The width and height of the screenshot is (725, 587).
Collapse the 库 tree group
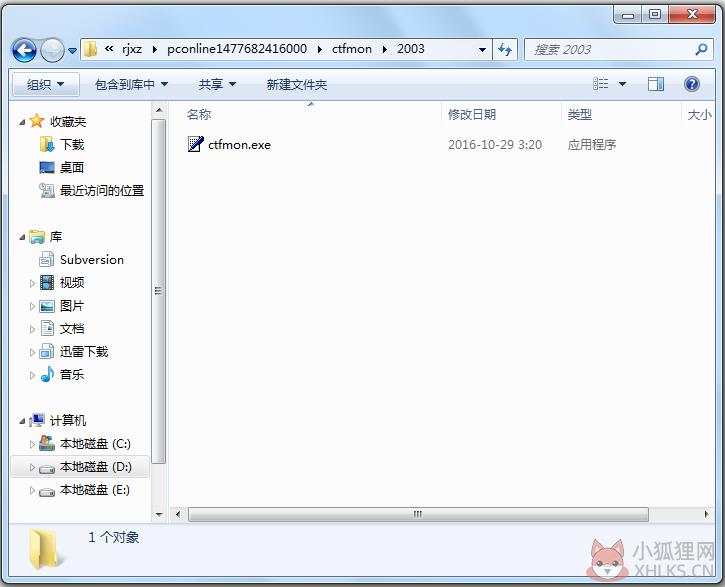click(x=22, y=237)
